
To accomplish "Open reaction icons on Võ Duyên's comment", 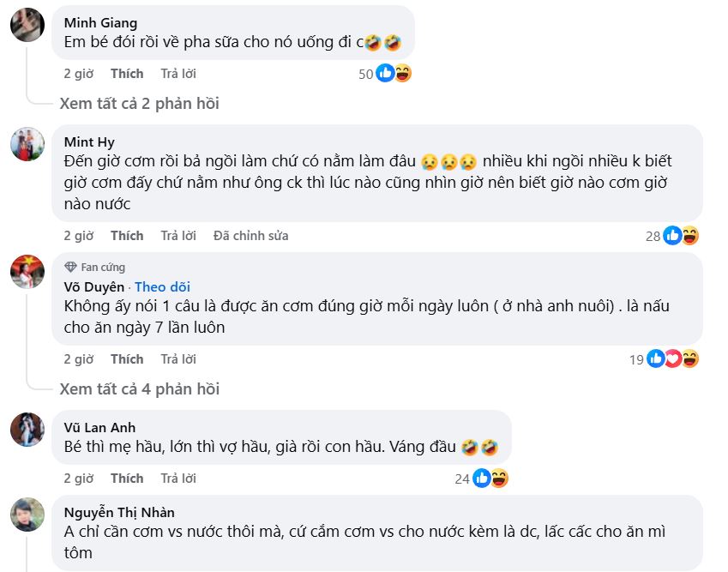I will (672, 359).
